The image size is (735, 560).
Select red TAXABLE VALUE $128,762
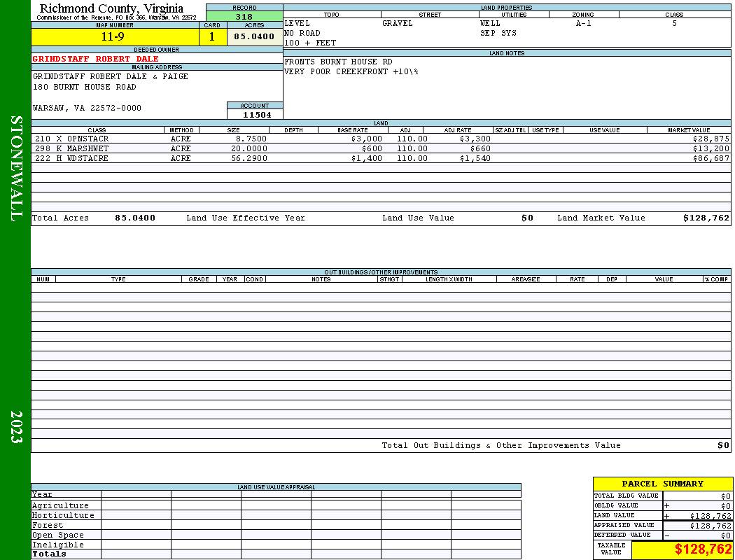(x=703, y=549)
